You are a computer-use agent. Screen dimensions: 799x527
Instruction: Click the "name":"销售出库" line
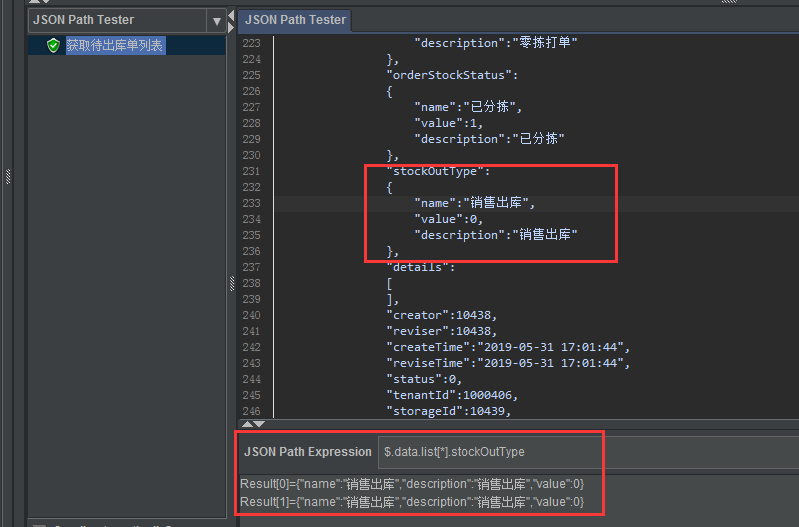click(474, 203)
